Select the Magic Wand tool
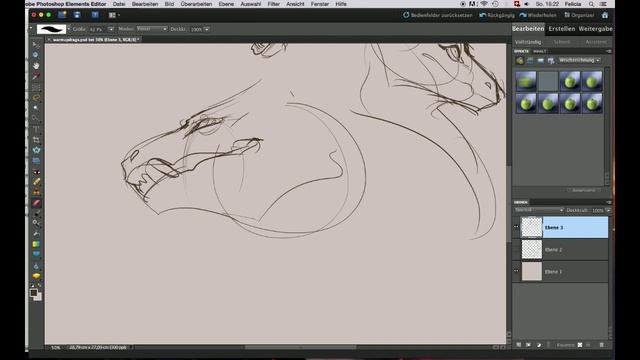 pos(36,108)
